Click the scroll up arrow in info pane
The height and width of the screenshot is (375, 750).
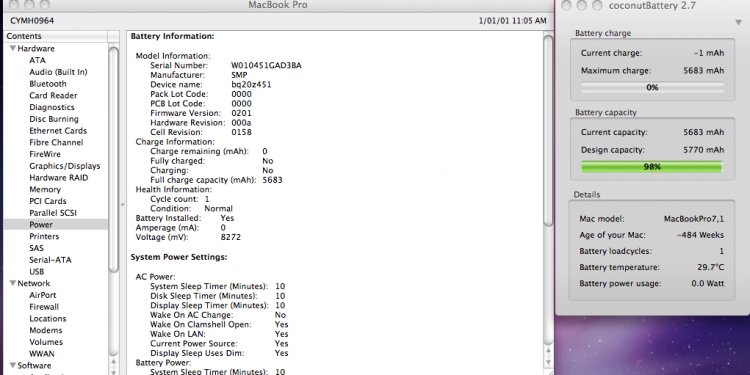point(548,352)
